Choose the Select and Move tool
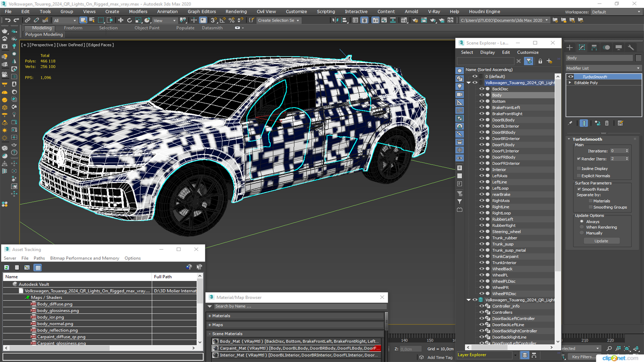The width and height of the screenshot is (644, 362). pyautogui.click(x=121, y=20)
